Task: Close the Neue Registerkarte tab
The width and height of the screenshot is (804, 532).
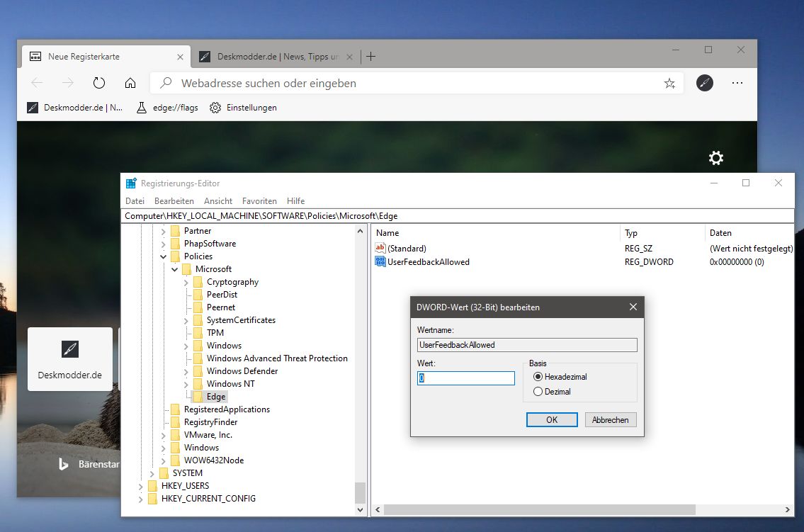Action: (180, 57)
